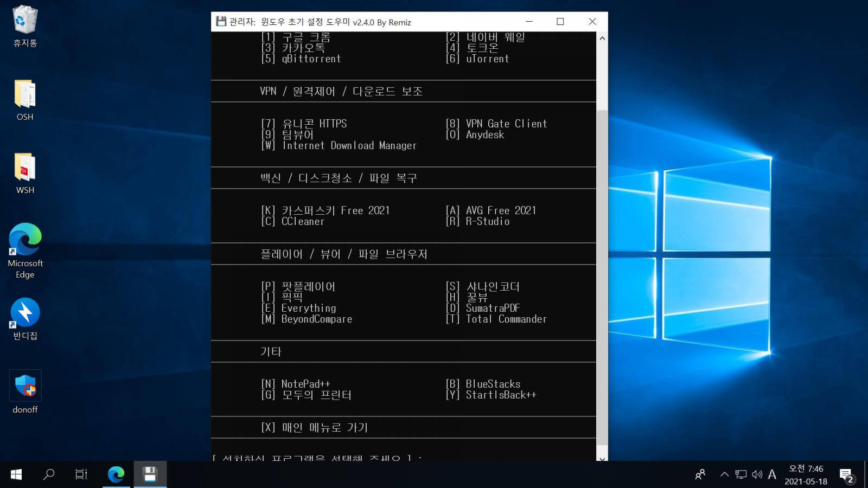Click the console vertical scrollbar thumb
The image size is (868, 488).
[x=602, y=277]
